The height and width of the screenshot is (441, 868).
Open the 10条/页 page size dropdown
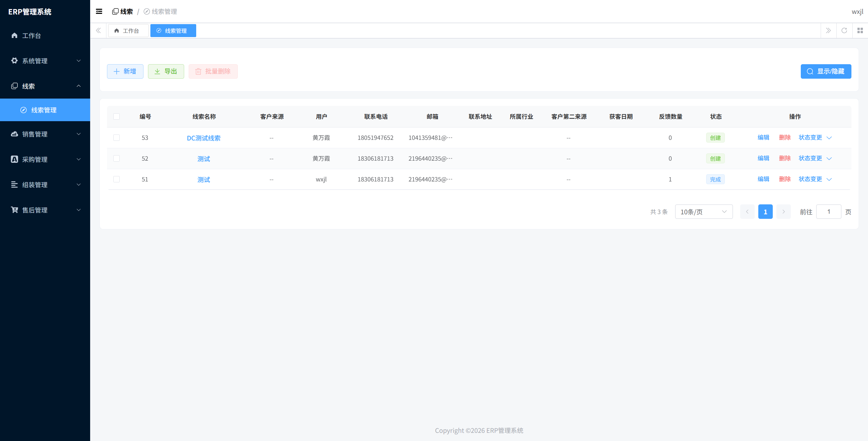(x=703, y=212)
